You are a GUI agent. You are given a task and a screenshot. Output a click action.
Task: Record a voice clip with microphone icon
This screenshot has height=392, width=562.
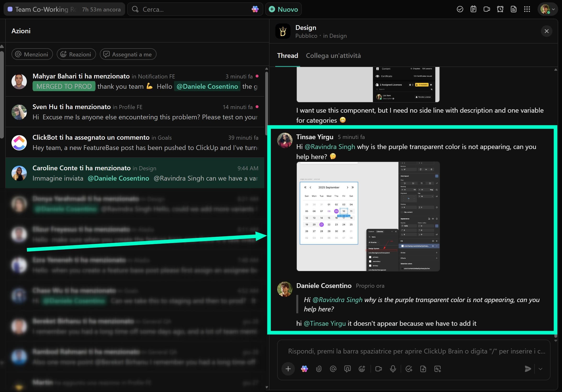pos(393,369)
